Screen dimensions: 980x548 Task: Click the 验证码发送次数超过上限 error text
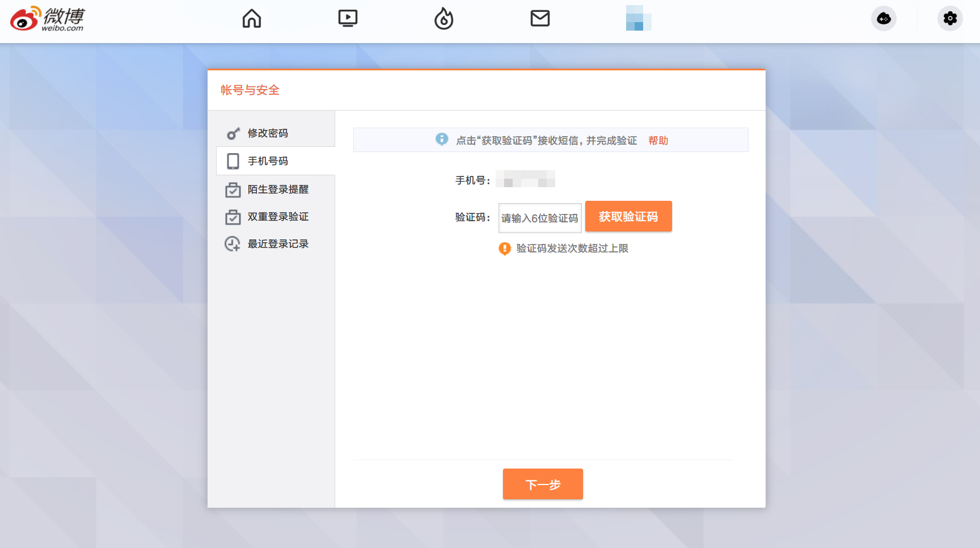tap(572, 248)
